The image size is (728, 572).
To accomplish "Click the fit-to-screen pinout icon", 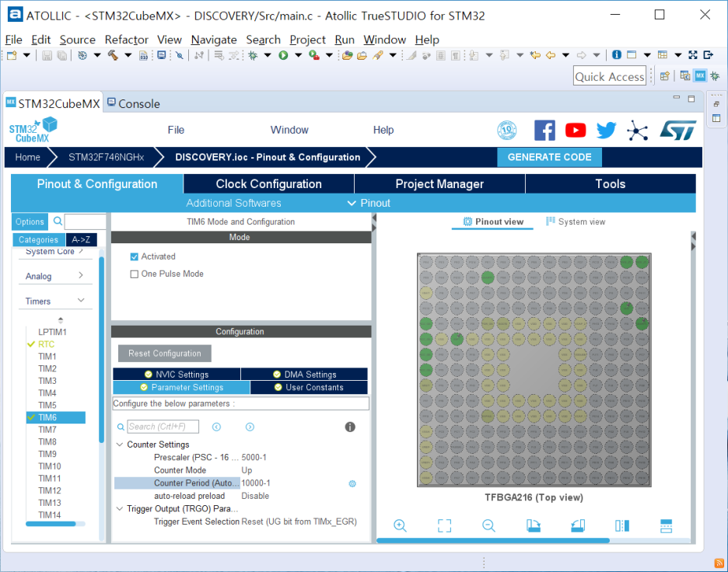I will click(444, 525).
